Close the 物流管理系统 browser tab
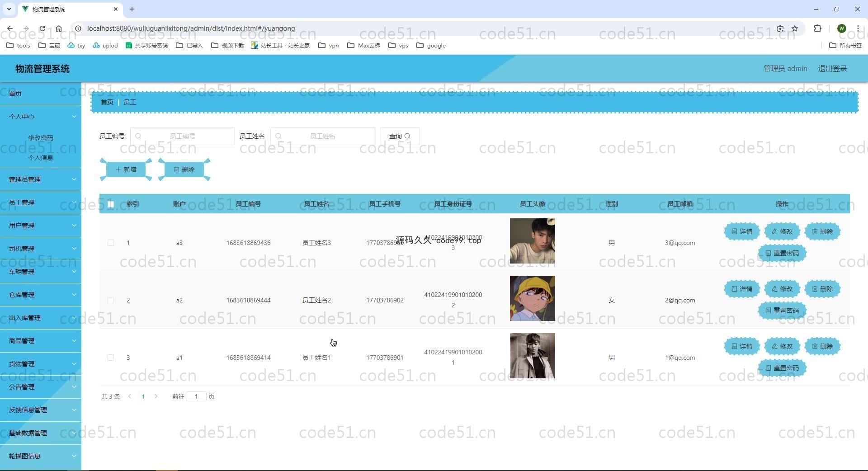 click(x=116, y=9)
